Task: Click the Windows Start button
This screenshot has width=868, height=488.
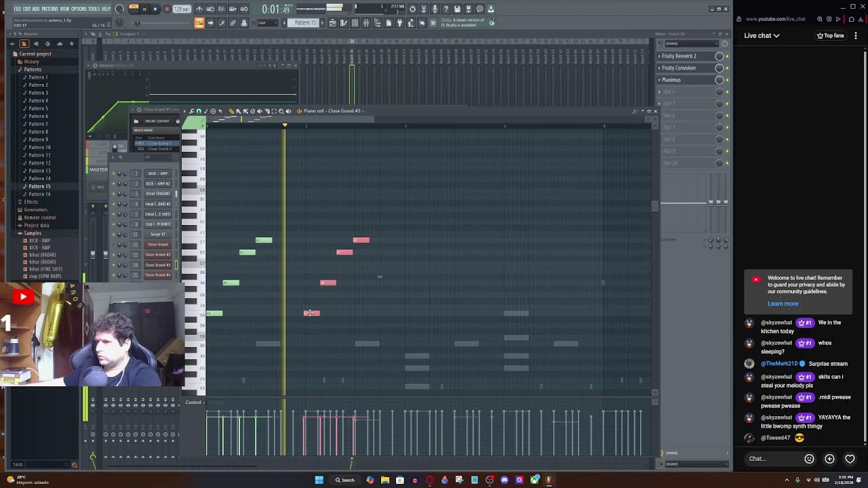Action: (319, 480)
